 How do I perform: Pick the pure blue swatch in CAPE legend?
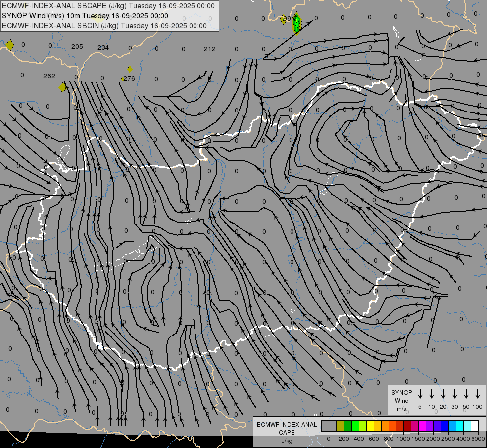pos(445,426)
